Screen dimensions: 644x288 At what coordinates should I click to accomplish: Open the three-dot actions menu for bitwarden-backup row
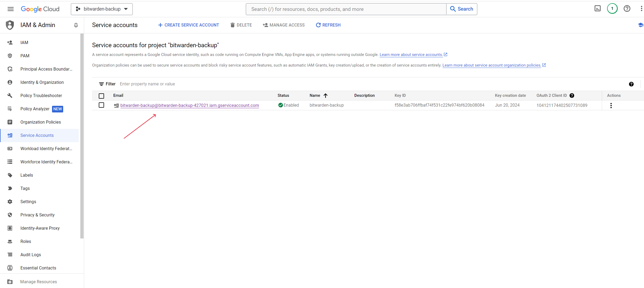pos(611,106)
